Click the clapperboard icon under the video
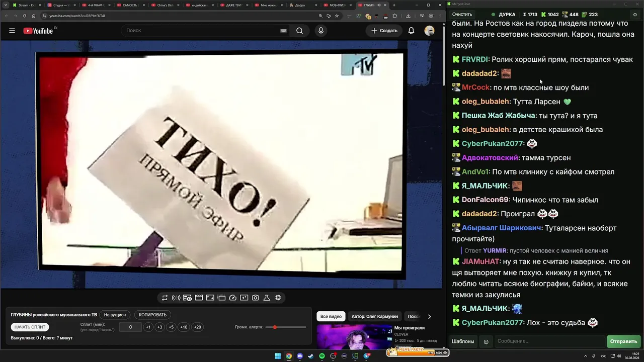This screenshot has width=644, height=362. pyautogui.click(x=199, y=298)
